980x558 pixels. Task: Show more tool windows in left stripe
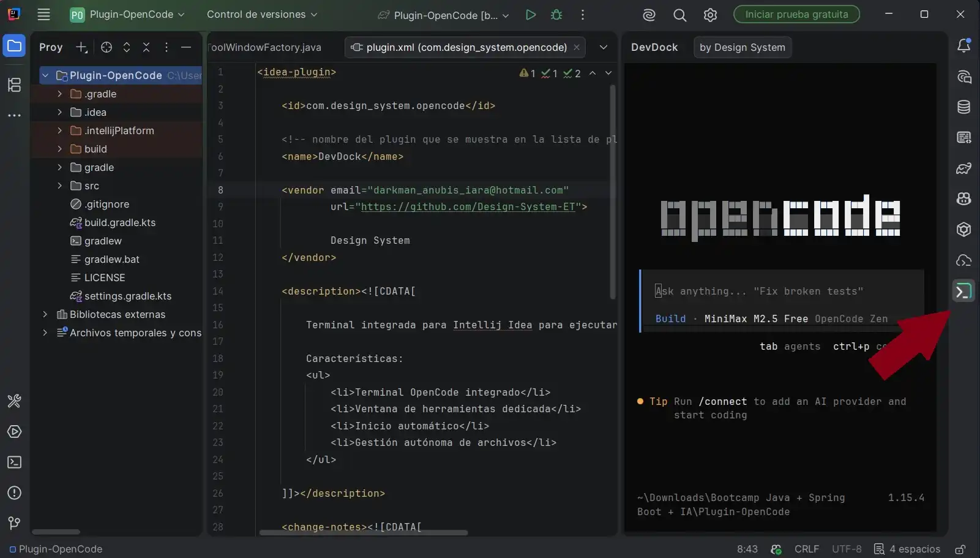[14, 115]
